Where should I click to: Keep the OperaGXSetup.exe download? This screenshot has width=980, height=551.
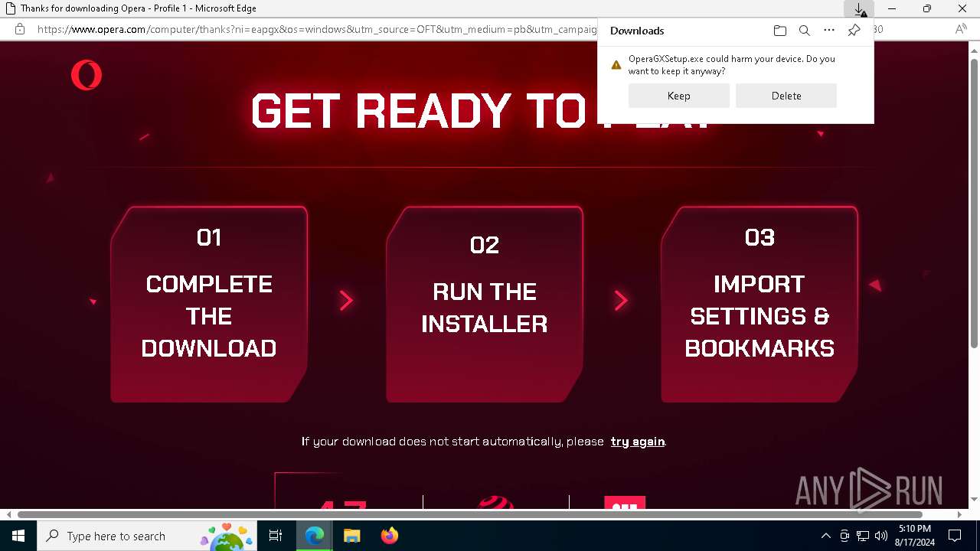click(678, 96)
